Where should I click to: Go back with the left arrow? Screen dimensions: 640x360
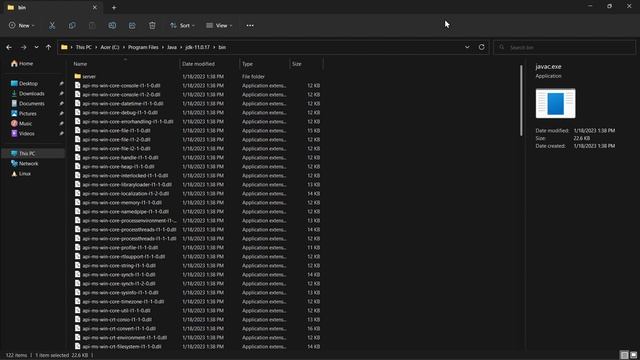coord(9,47)
